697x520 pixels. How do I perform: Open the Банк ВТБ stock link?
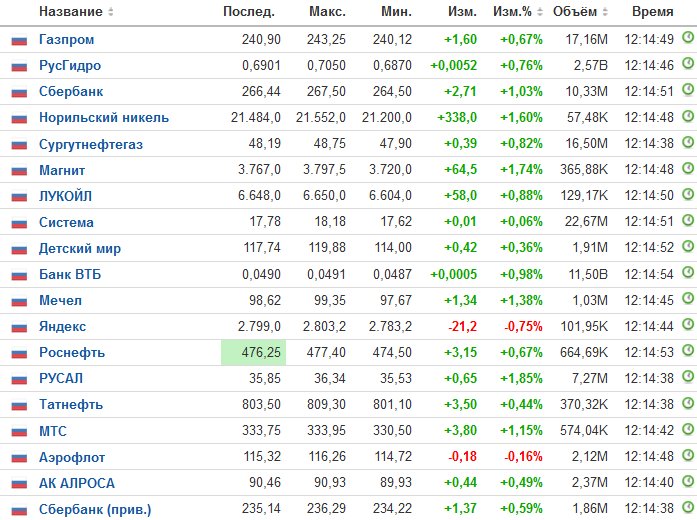70,274
